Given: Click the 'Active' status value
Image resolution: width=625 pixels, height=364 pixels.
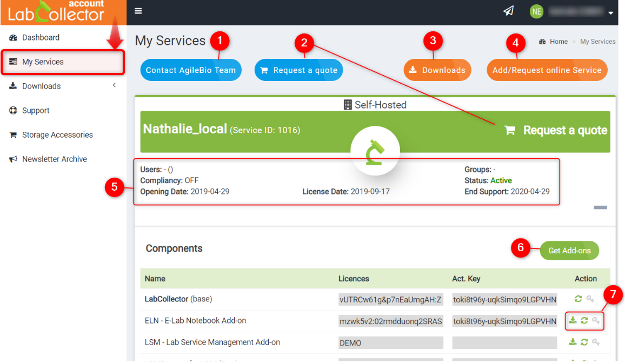Looking at the screenshot, I should pos(501,180).
